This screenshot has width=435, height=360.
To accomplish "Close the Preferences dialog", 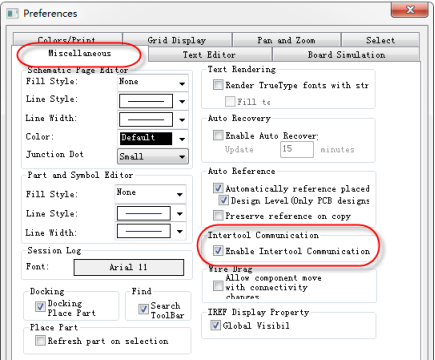I will (x=409, y=10).
